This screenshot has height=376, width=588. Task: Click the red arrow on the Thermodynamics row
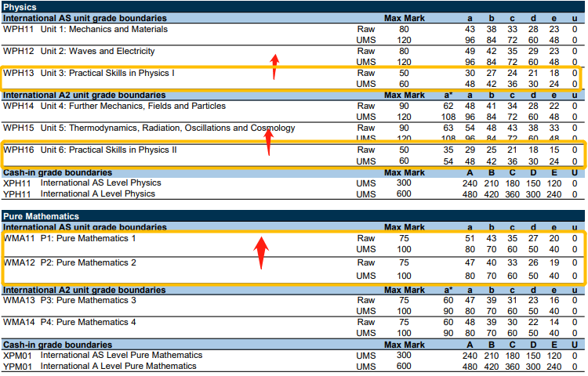pyautogui.click(x=267, y=141)
